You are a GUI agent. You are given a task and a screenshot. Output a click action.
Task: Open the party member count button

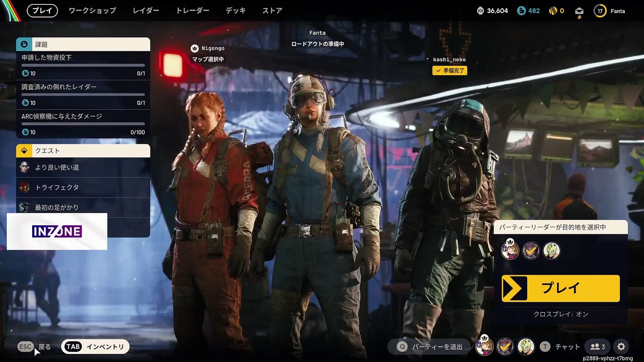[x=598, y=346]
